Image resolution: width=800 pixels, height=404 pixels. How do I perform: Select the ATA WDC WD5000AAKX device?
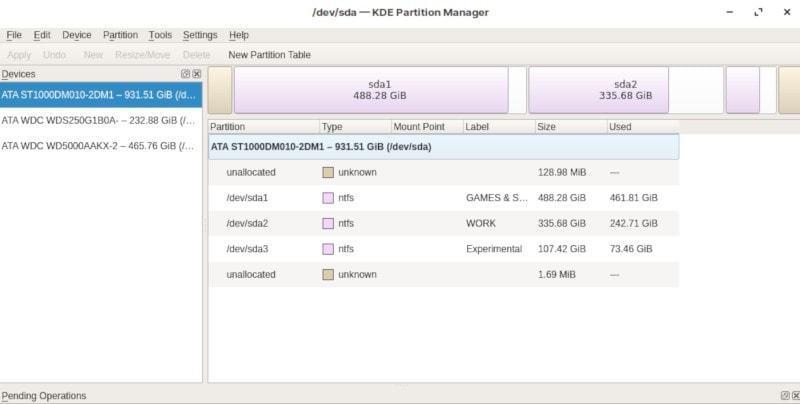point(98,146)
